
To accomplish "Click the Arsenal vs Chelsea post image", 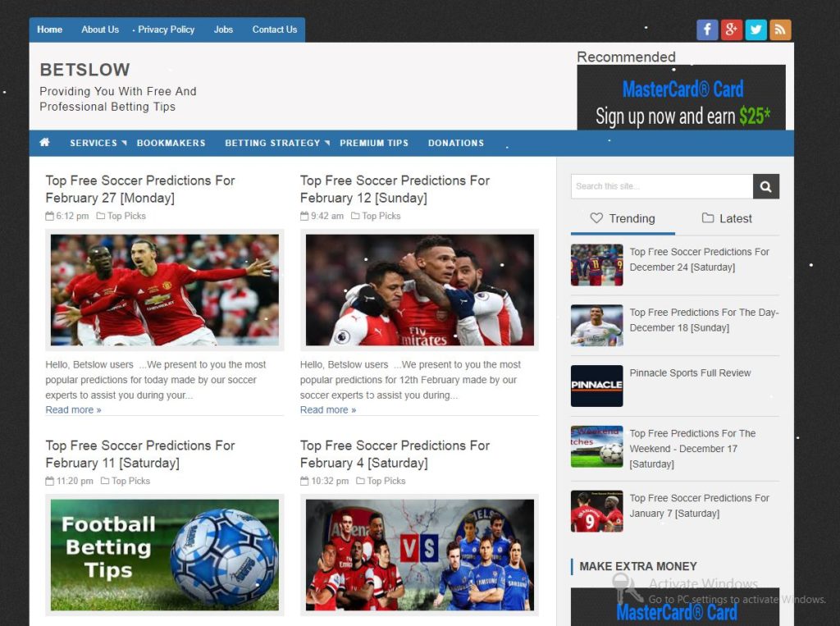I will [x=419, y=555].
